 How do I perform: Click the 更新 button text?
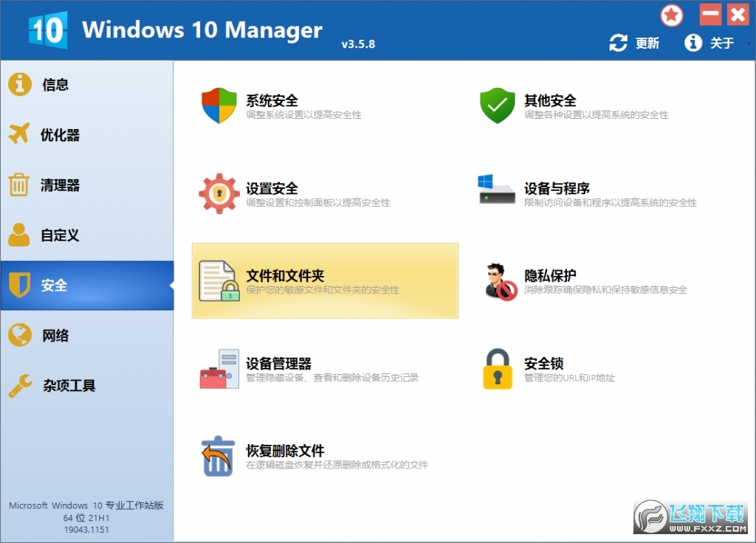pyautogui.click(x=647, y=44)
